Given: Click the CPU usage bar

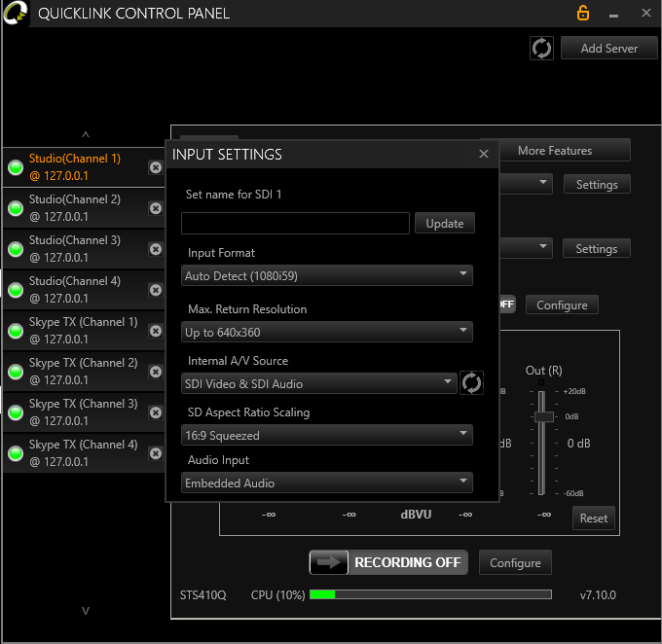Looking at the screenshot, I should [430, 594].
